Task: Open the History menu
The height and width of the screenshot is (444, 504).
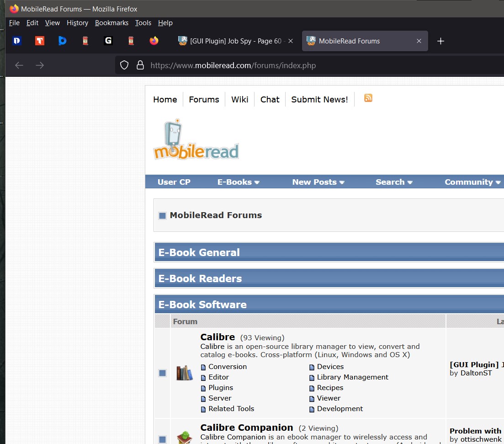Action: tap(78, 23)
